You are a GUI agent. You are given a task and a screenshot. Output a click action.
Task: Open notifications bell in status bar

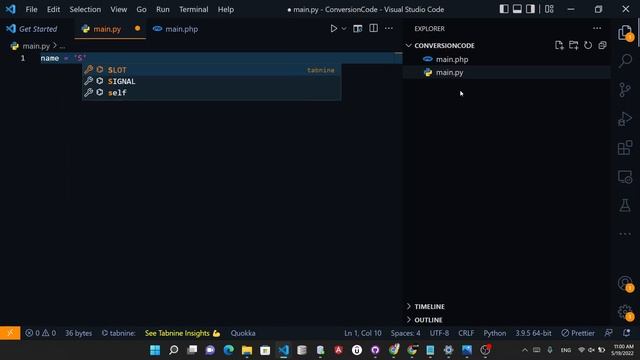tap(627, 333)
